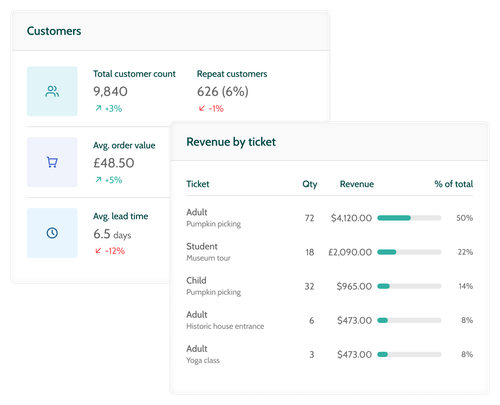This screenshot has height=405, width=500.
Task: Click the Adult Historic house entrance row
Action: (x=329, y=320)
